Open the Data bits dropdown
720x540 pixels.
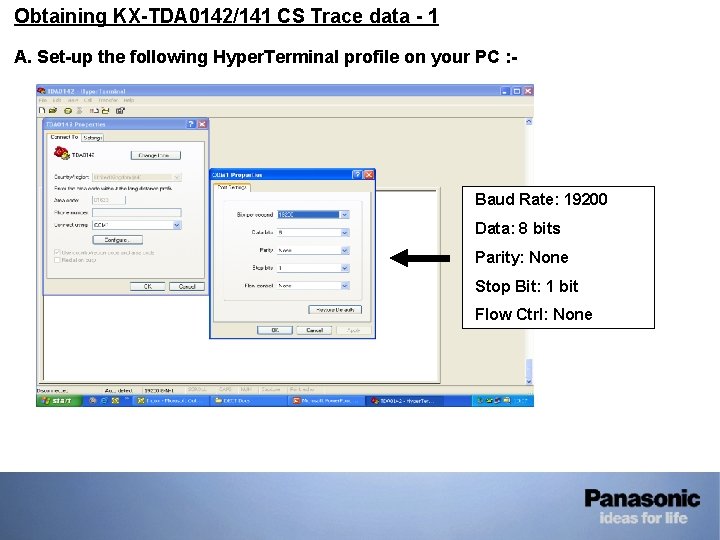344,232
